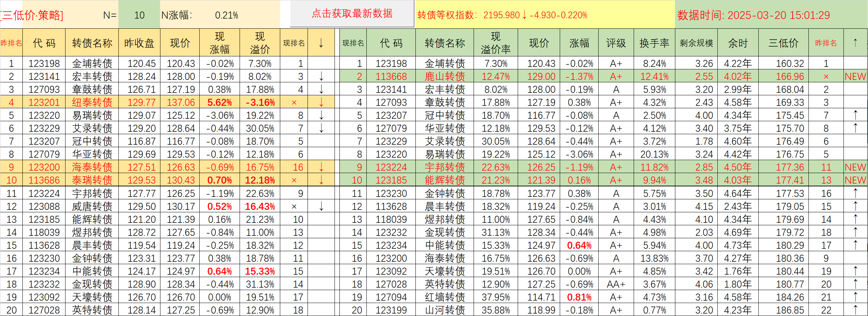Click the 鹿山转债 name cell
Viewport: 868px width, 316px height.
[x=445, y=76]
